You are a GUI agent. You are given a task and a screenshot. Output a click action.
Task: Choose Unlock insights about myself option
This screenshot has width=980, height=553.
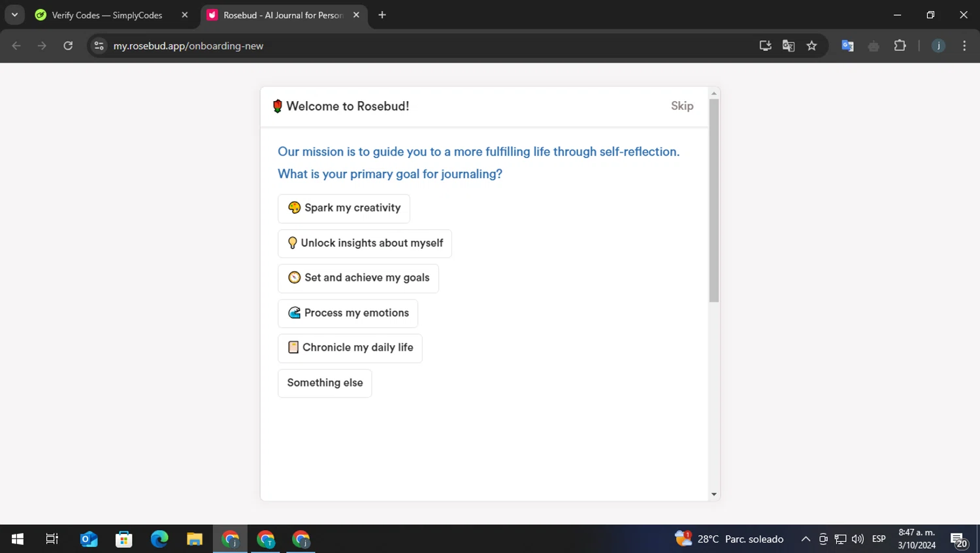pos(365,244)
